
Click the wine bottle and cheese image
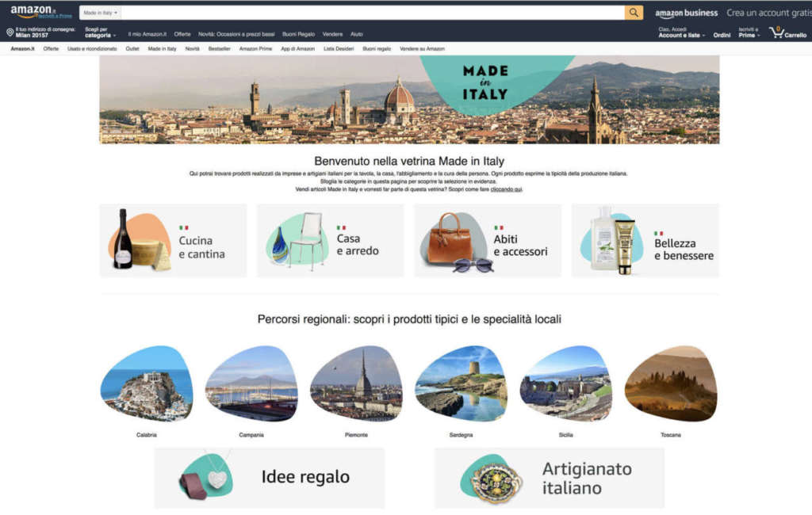(x=140, y=239)
